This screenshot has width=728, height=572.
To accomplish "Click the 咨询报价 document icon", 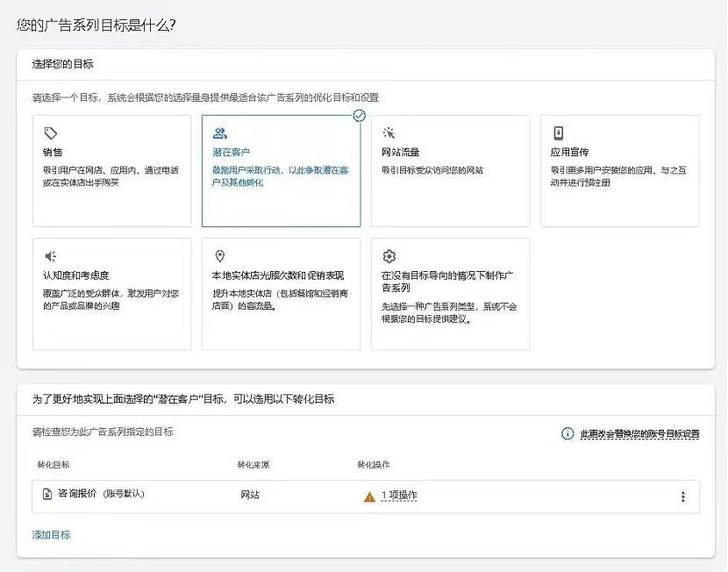I will click(x=47, y=495).
